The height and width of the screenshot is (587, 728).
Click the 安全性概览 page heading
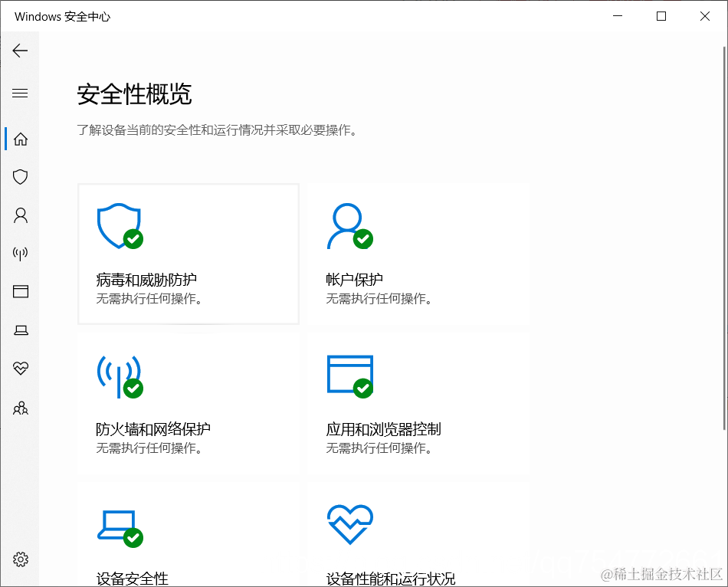tap(132, 94)
